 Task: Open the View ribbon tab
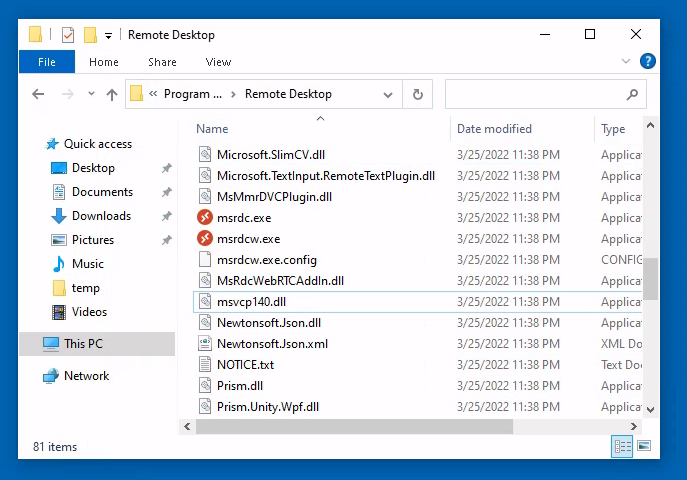click(218, 62)
